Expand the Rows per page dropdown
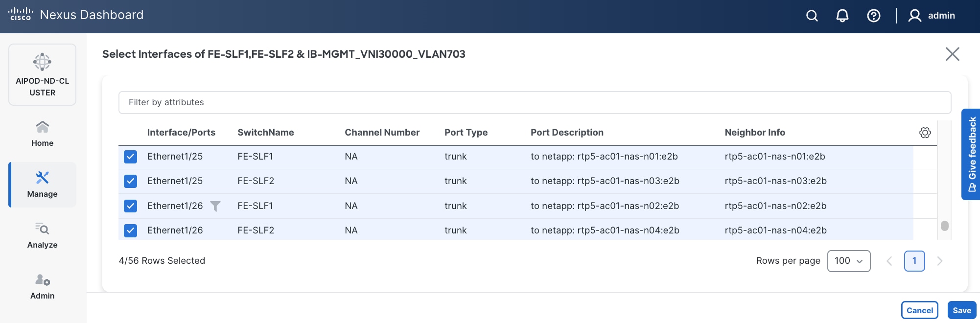This screenshot has height=323, width=980. coord(848,261)
